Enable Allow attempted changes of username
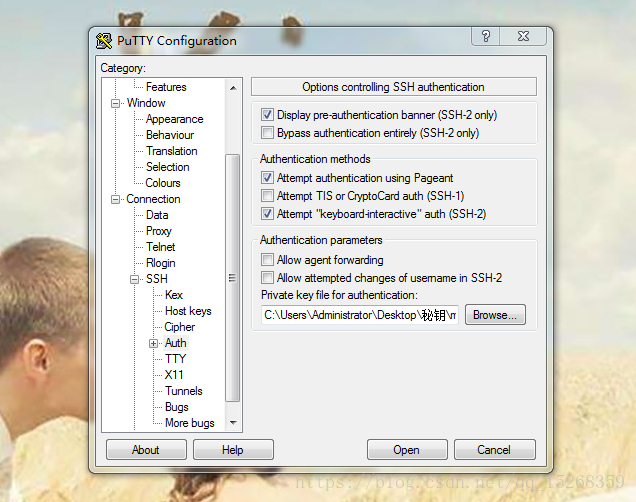This screenshot has height=502, width=636. (x=267, y=278)
